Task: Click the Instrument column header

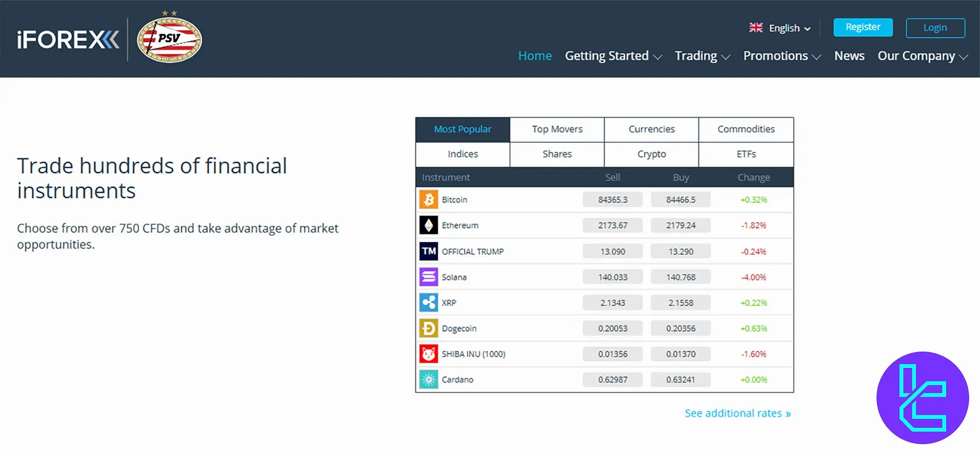Action: (x=446, y=177)
